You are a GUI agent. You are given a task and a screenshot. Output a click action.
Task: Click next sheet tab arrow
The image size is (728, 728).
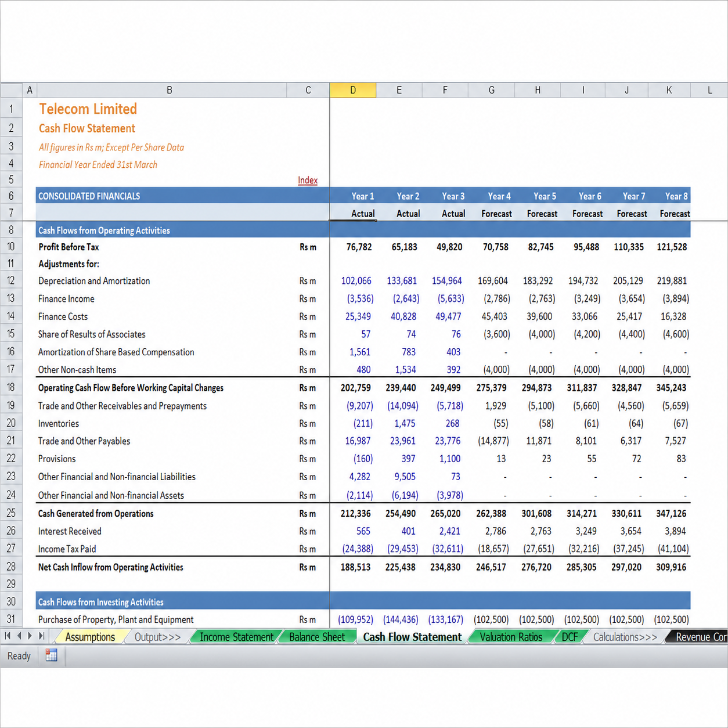click(x=30, y=636)
